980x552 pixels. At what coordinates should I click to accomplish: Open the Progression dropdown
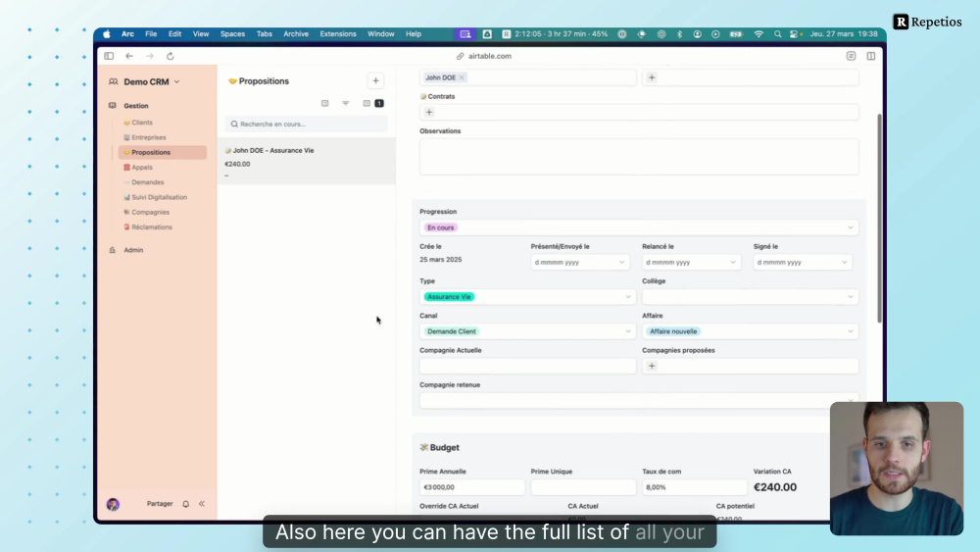click(x=639, y=227)
